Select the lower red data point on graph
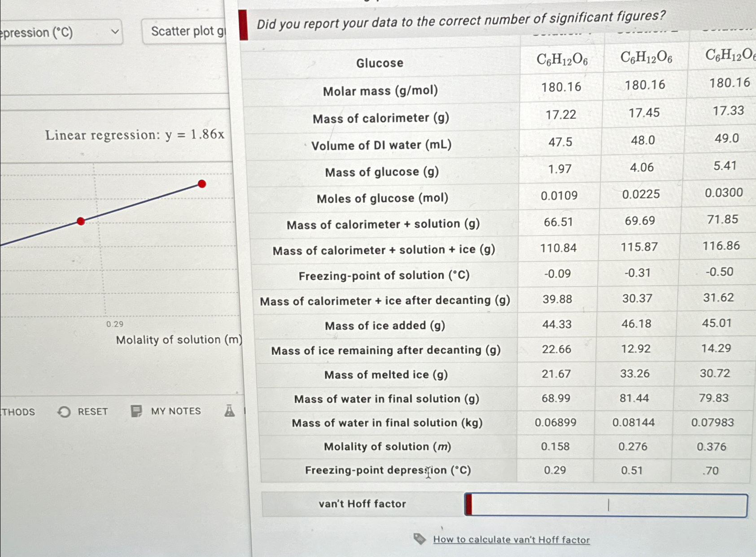756x557 pixels. 81,220
